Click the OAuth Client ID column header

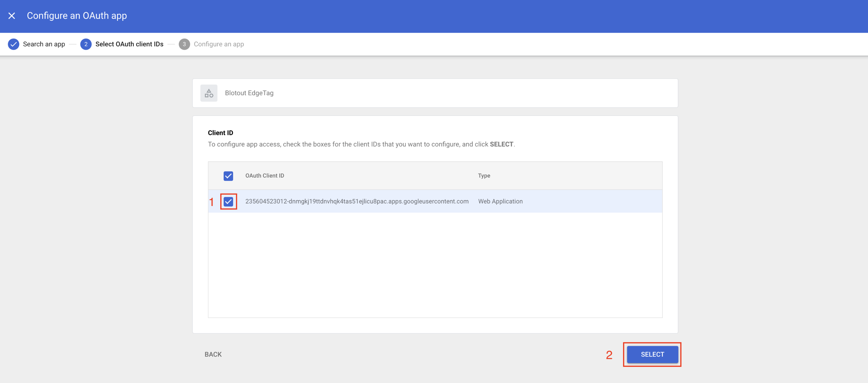click(x=265, y=176)
